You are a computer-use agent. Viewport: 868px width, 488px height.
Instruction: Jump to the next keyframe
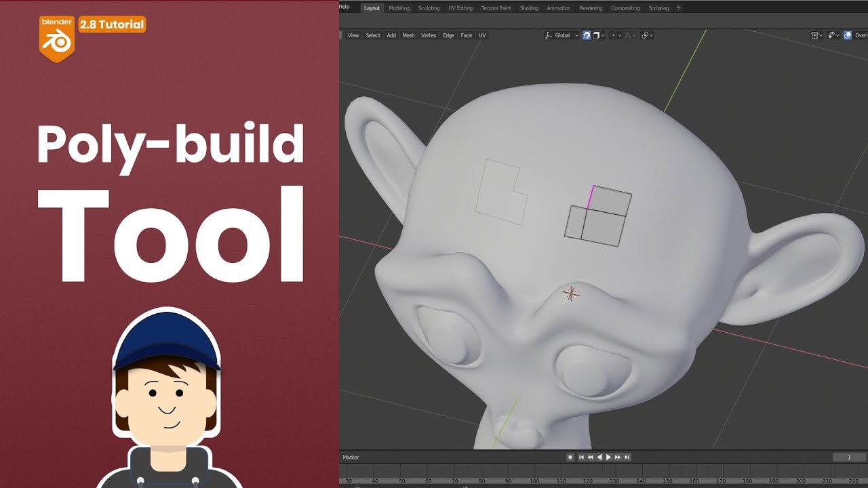pos(618,457)
